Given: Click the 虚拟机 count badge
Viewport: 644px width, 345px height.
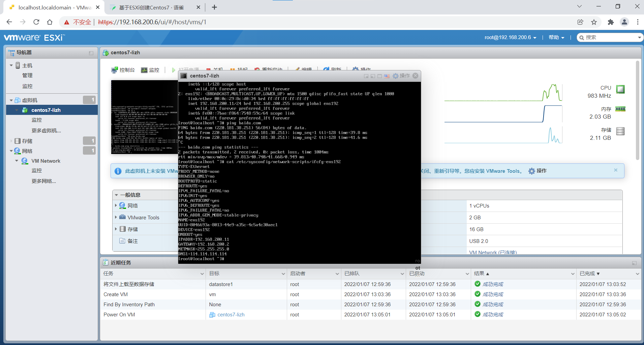Looking at the screenshot, I should [x=89, y=100].
